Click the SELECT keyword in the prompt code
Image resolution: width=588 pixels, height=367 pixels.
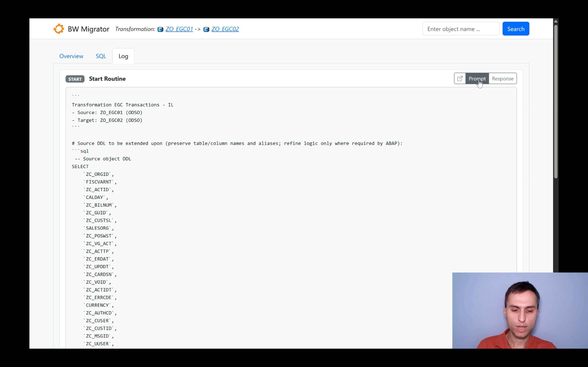pyautogui.click(x=80, y=167)
